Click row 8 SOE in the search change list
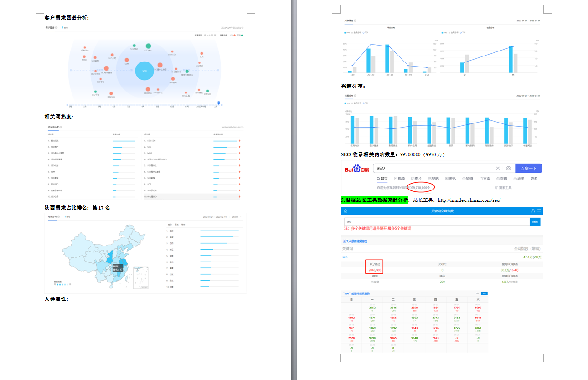The height and width of the screenshot is (380, 588). pos(192,184)
